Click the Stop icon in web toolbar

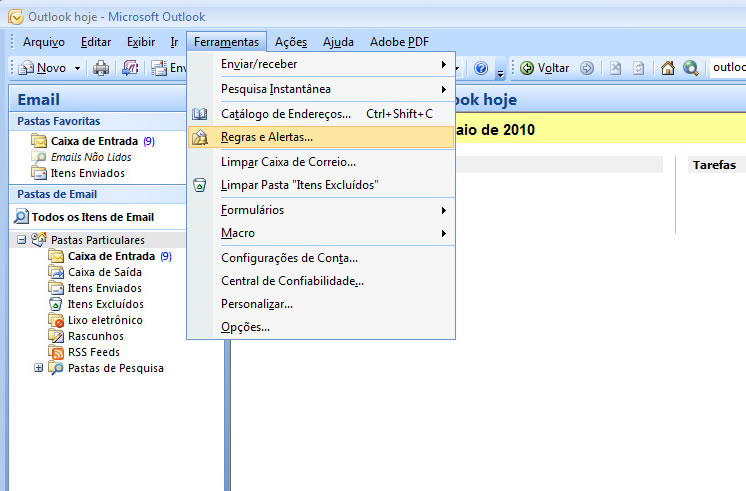615,68
